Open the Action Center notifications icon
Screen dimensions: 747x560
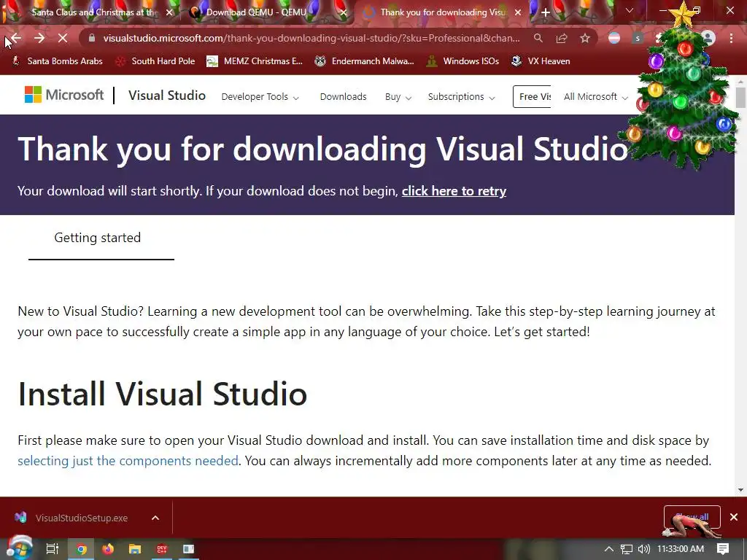click(723, 549)
